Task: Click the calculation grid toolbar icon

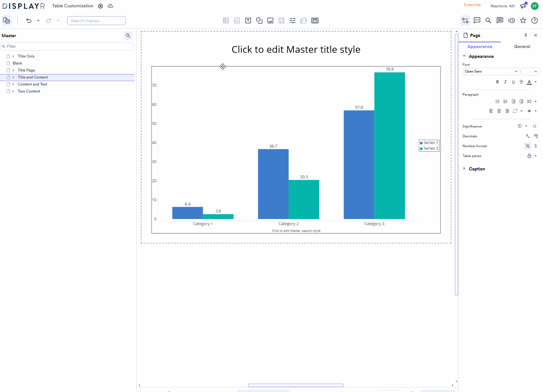Action: tap(281, 20)
